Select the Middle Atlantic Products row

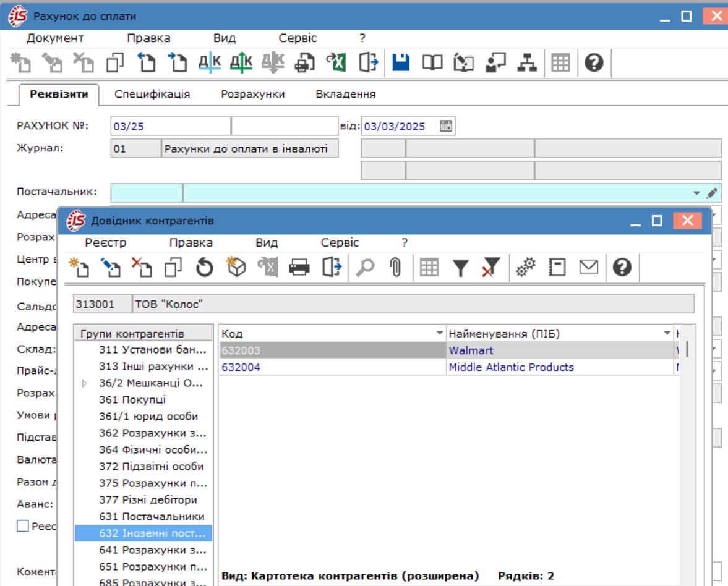tap(448, 367)
